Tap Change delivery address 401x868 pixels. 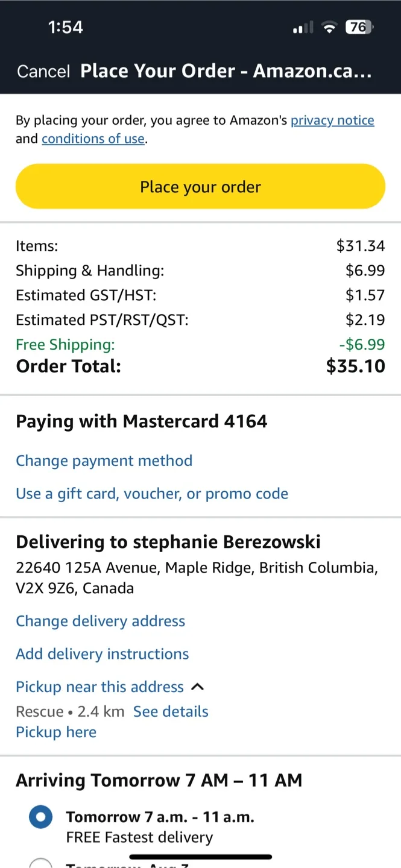pos(100,621)
